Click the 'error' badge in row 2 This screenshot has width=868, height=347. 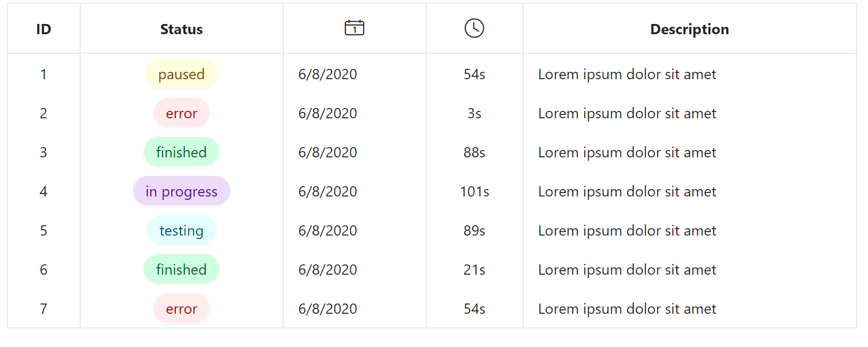[182, 113]
